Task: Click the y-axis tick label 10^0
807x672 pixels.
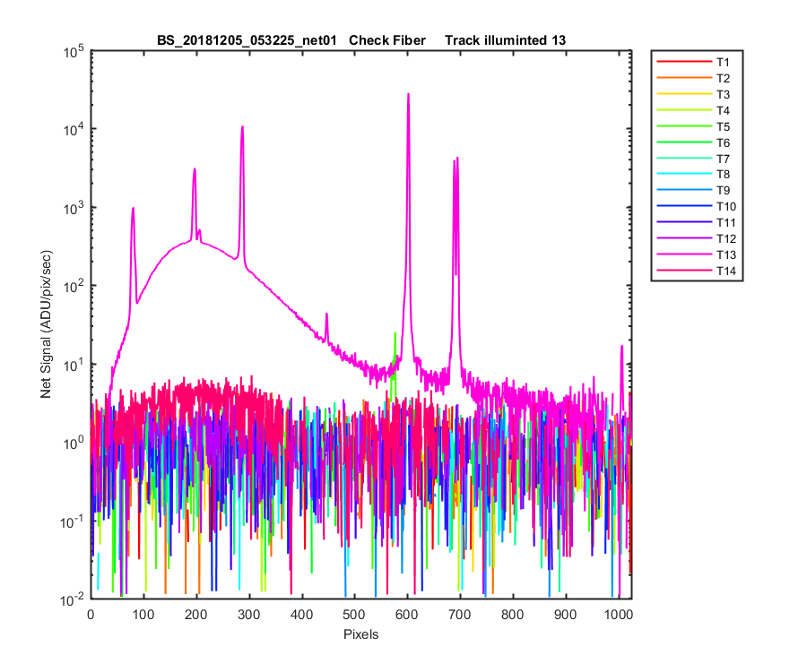Action: click(x=74, y=443)
